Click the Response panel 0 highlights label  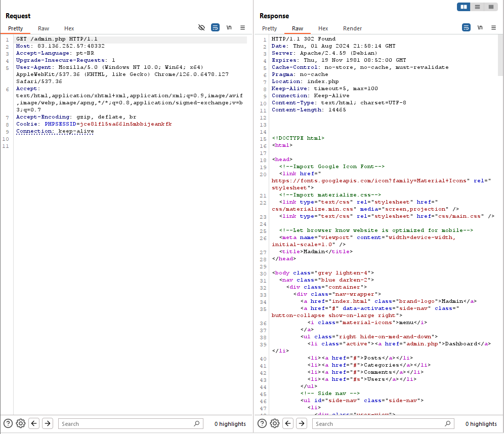481,424
